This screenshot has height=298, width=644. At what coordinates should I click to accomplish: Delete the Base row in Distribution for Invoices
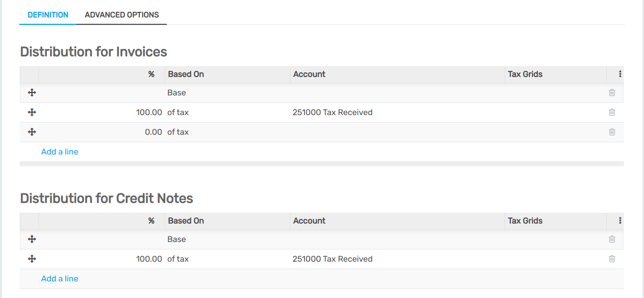pyautogui.click(x=612, y=93)
